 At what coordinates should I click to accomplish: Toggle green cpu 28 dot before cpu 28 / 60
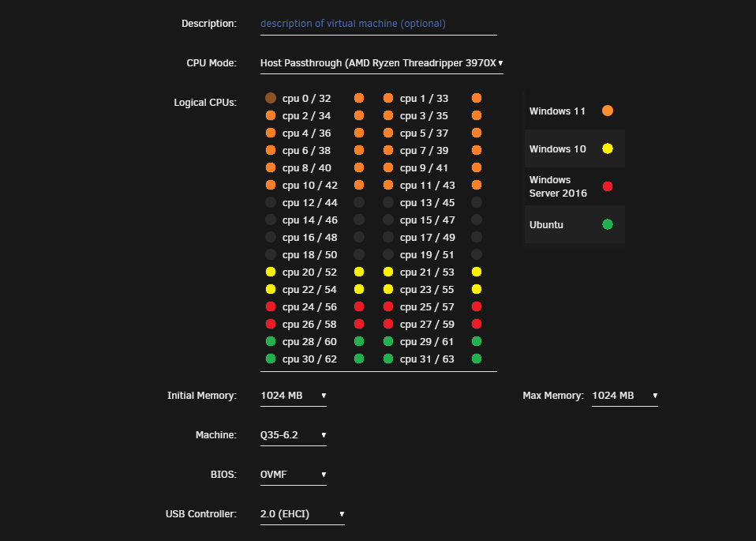click(x=271, y=342)
